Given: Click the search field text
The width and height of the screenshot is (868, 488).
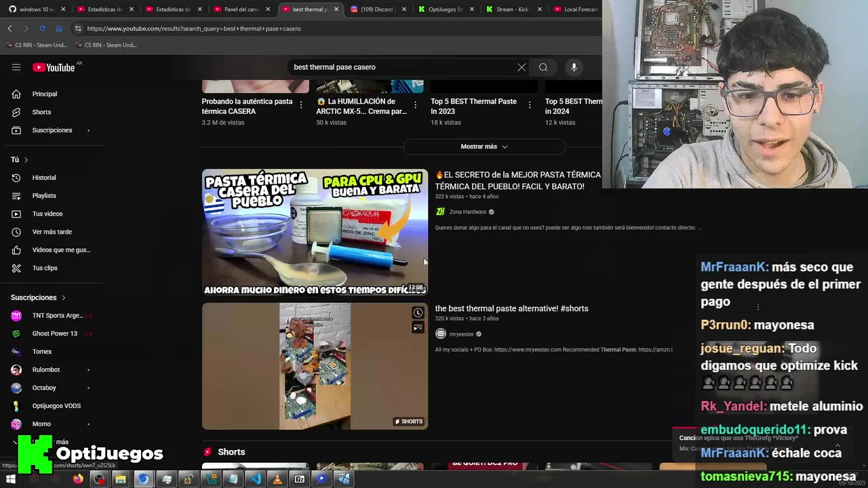Looking at the screenshot, I should 334,67.
